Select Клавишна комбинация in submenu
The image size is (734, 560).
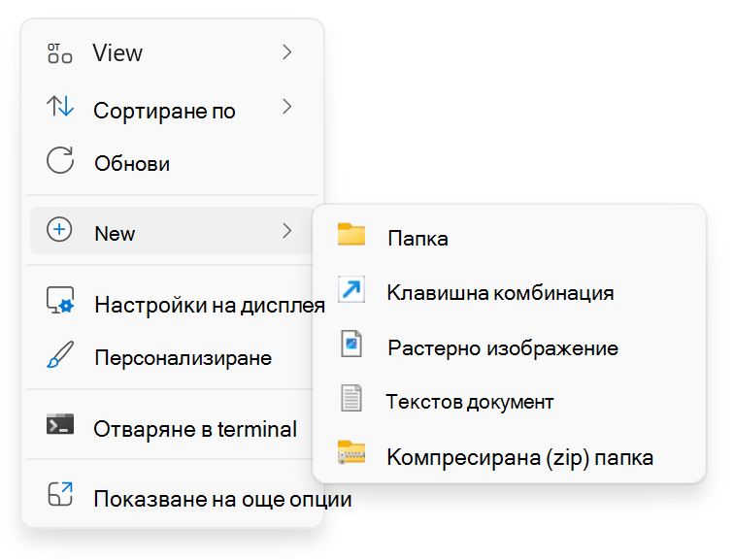[x=510, y=290]
